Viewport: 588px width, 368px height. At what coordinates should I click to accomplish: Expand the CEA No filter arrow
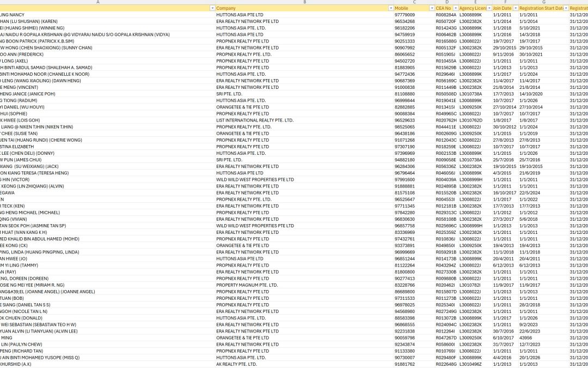click(x=455, y=8)
